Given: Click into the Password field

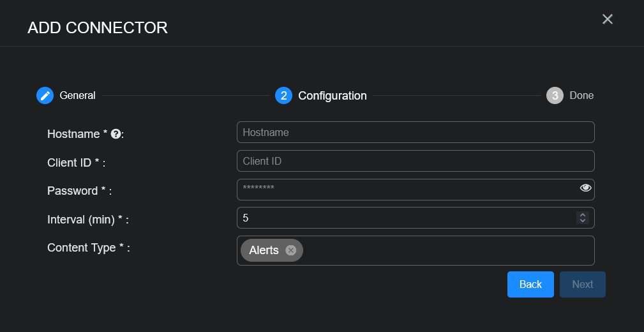Looking at the screenshot, I should click(405, 189).
